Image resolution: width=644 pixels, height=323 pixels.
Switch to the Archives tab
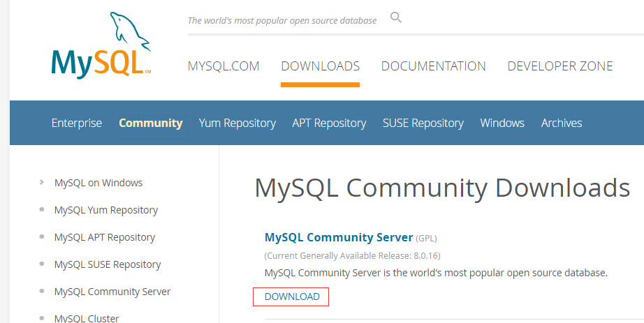562,123
